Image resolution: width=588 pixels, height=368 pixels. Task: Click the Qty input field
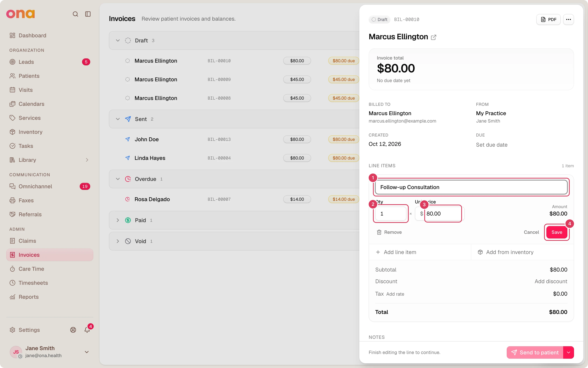390,213
